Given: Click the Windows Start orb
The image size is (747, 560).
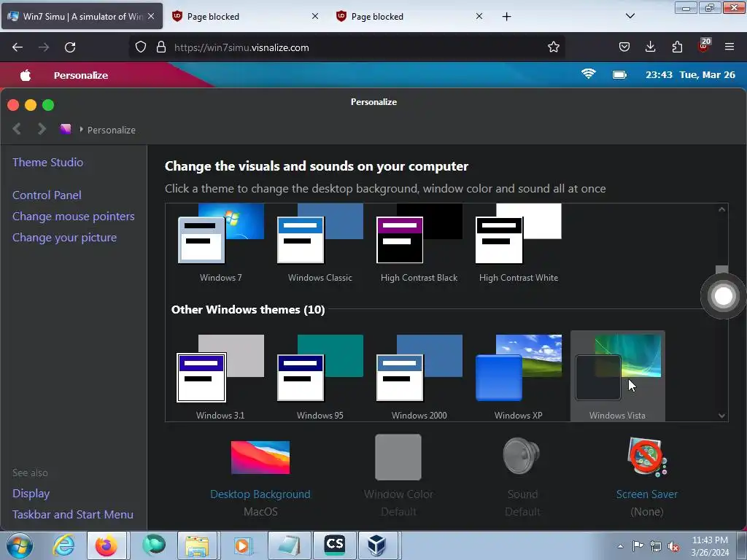Looking at the screenshot, I should click(x=20, y=545).
